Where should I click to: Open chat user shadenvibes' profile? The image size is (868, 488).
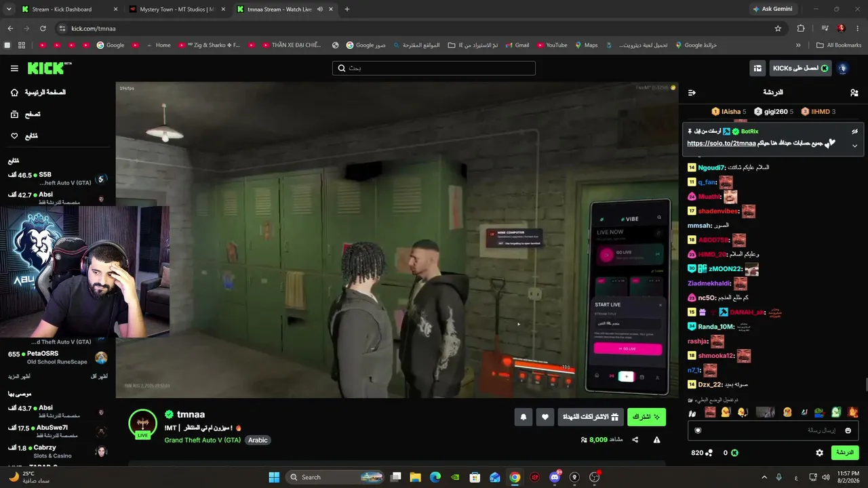(x=718, y=211)
